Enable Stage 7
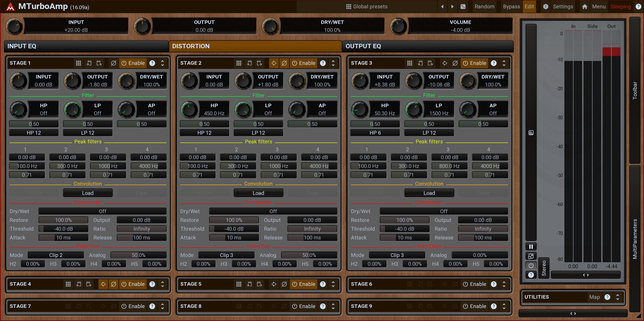 133,306
